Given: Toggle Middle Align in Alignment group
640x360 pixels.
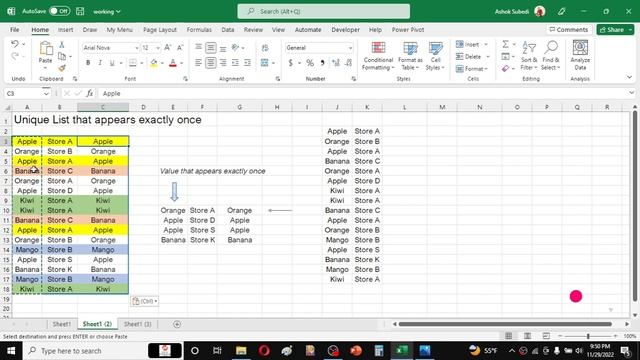Looking at the screenshot, I should pyautogui.click(x=211, y=48).
